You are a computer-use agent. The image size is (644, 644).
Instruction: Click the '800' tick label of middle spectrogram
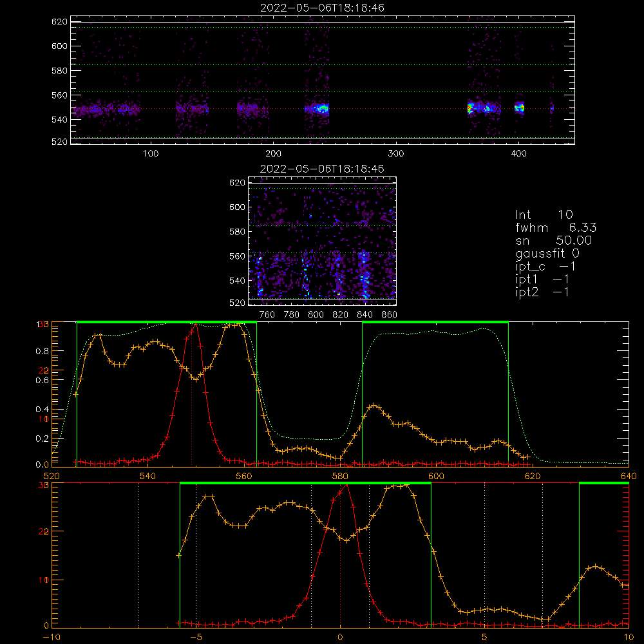click(316, 315)
